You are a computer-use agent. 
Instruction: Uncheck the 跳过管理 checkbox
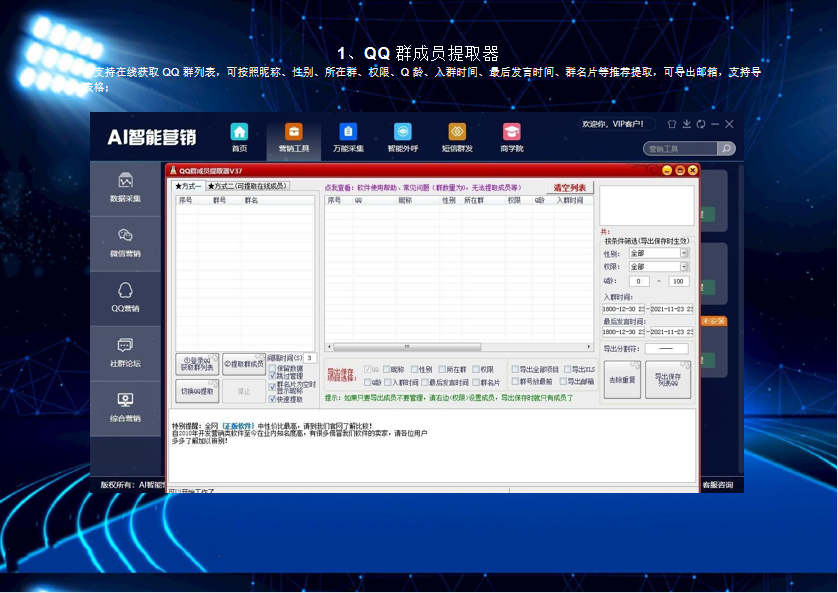(x=273, y=376)
